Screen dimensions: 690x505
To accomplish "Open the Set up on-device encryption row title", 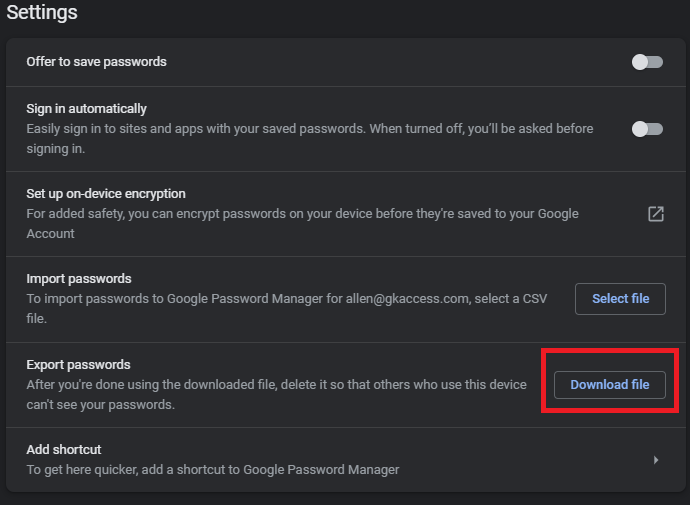I will [x=106, y=194].
